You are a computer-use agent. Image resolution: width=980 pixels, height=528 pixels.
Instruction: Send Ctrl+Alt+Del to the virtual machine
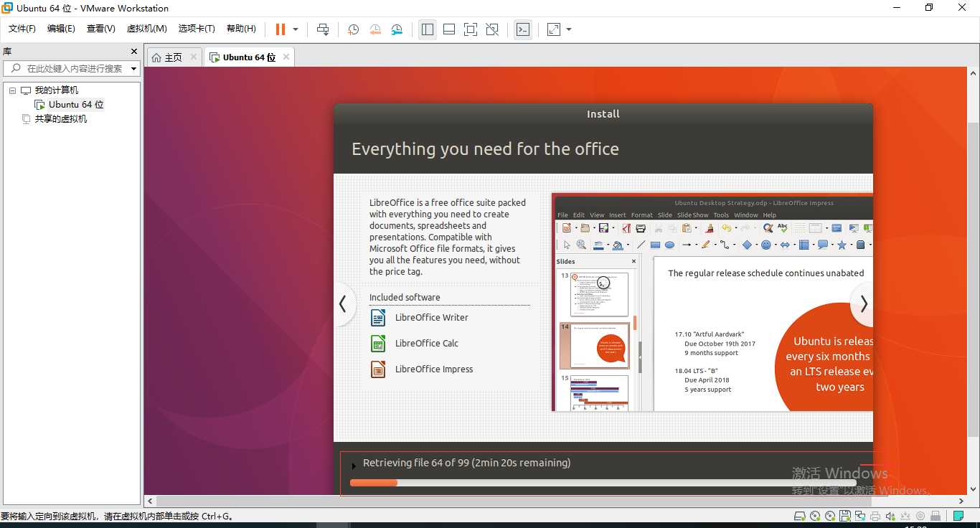coord(323,29)
